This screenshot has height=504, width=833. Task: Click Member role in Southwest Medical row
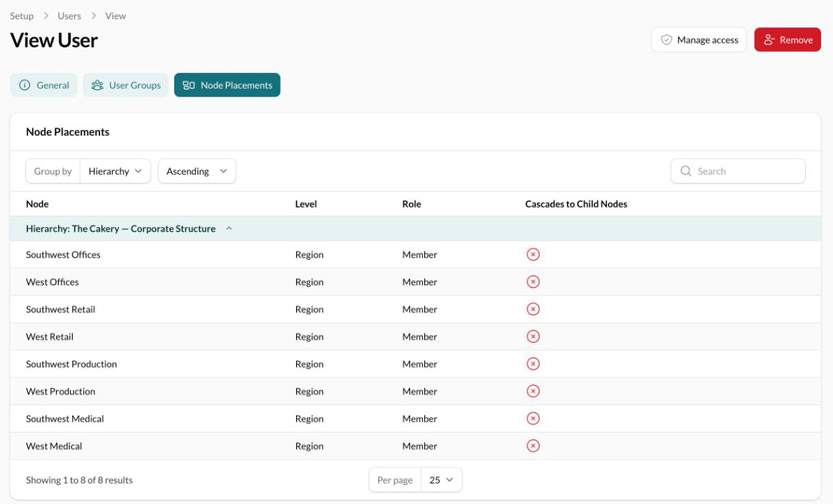[420, 419]
